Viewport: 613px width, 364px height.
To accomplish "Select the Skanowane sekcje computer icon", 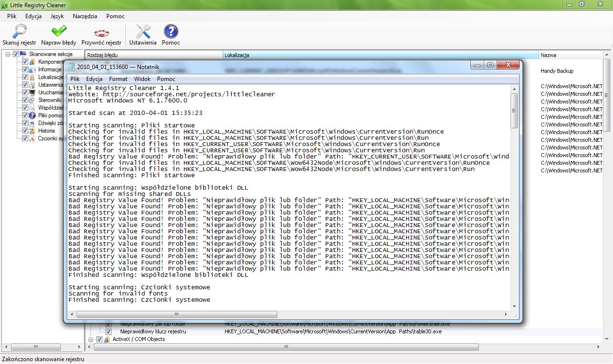I will pyautogui.click(x=23, y=54).
